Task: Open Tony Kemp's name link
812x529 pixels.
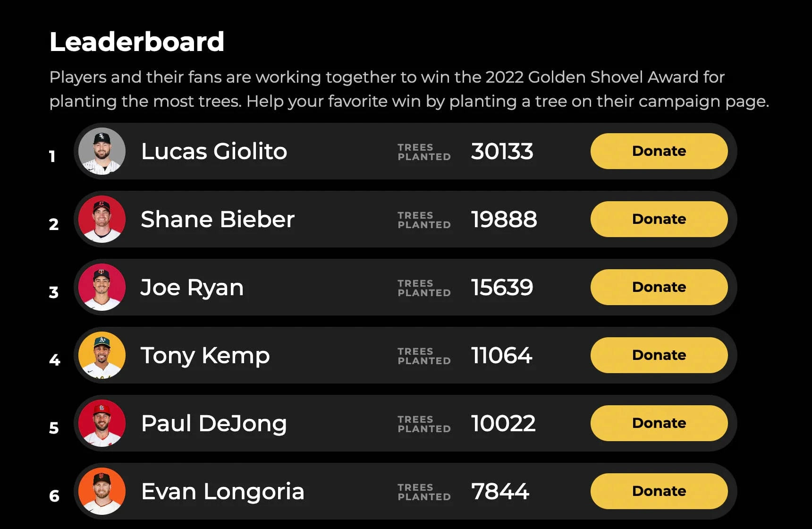Action: coord(205,356)
